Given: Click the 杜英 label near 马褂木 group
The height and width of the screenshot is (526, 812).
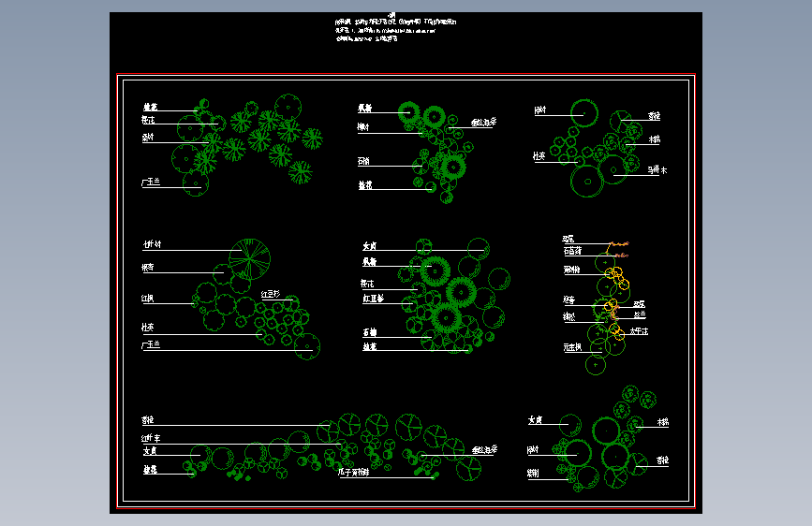Looking at the screenshot, I should point(539,155).
